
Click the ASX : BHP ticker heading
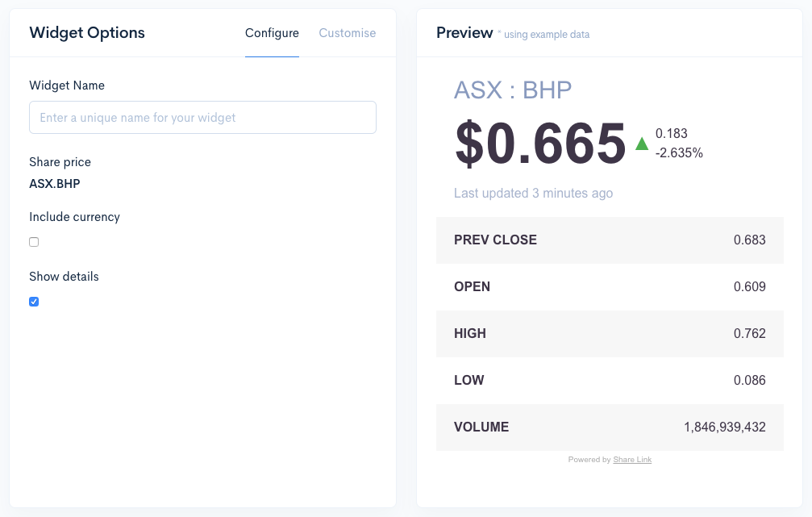(513, 91)
